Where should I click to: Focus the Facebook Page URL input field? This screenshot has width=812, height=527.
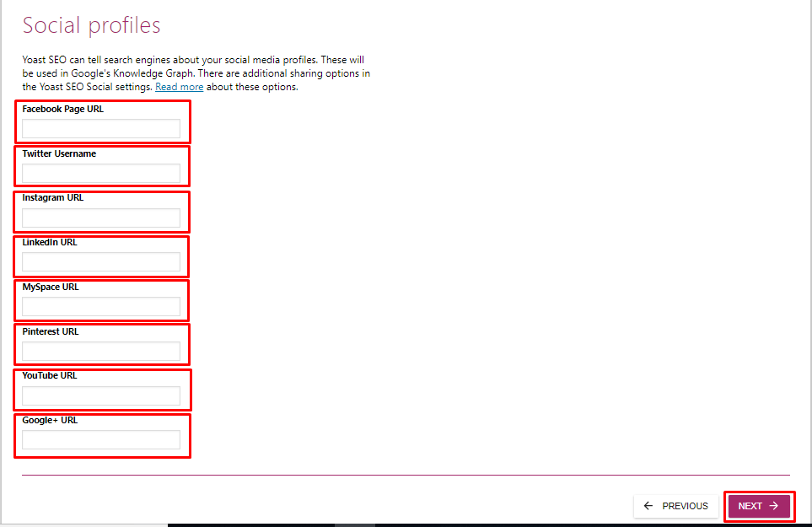101,128
